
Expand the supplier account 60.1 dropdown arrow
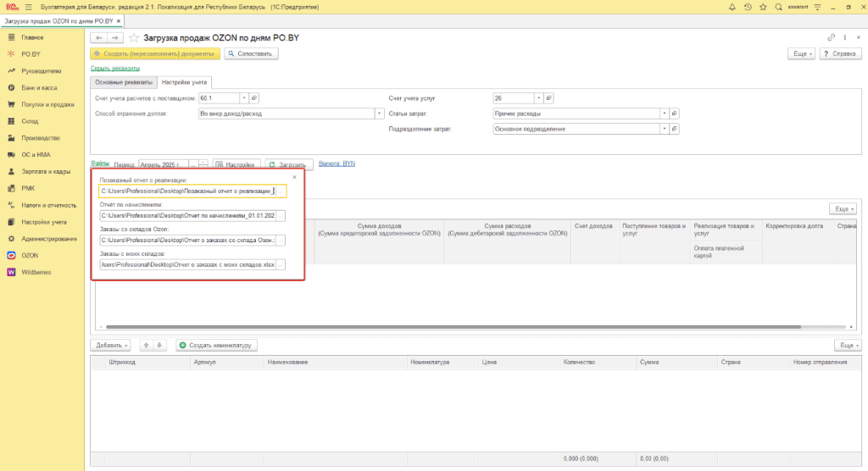tap(243, 98)
